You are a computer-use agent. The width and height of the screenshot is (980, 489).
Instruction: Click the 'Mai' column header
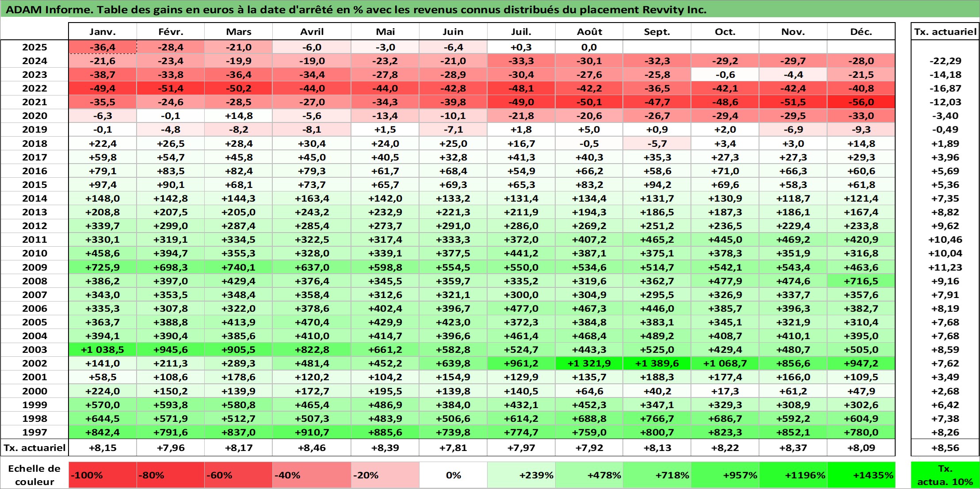pos(385,32)
